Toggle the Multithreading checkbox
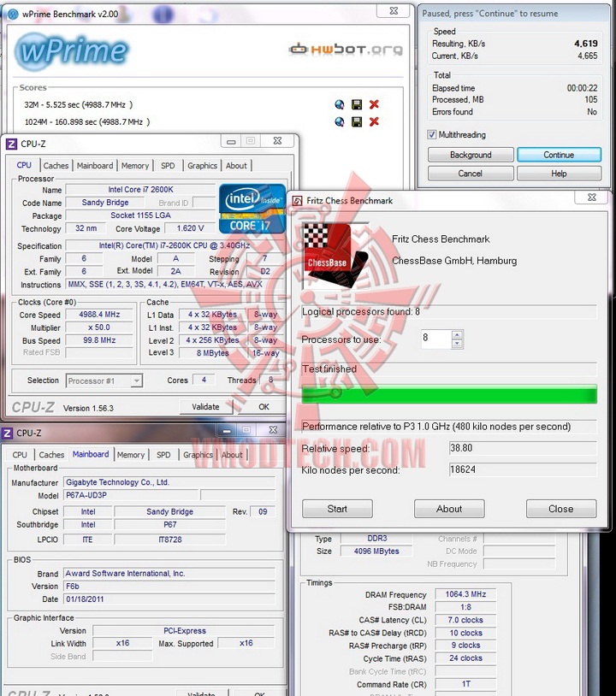616x696 pixels. pyautogui.click(x=431, y=134)
